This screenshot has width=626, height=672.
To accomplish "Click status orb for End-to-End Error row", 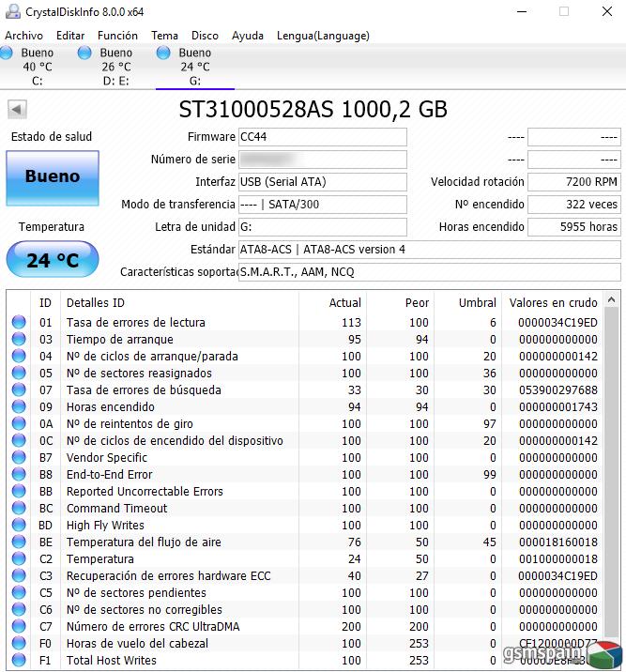I will point(19,474).
